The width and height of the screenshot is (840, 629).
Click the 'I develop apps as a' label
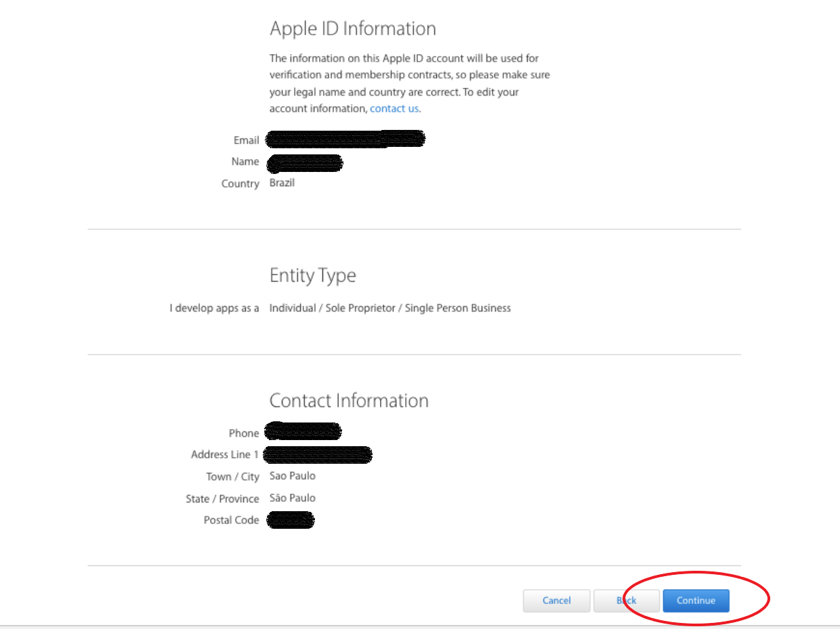pyautogui.click(x=214, y=308)
